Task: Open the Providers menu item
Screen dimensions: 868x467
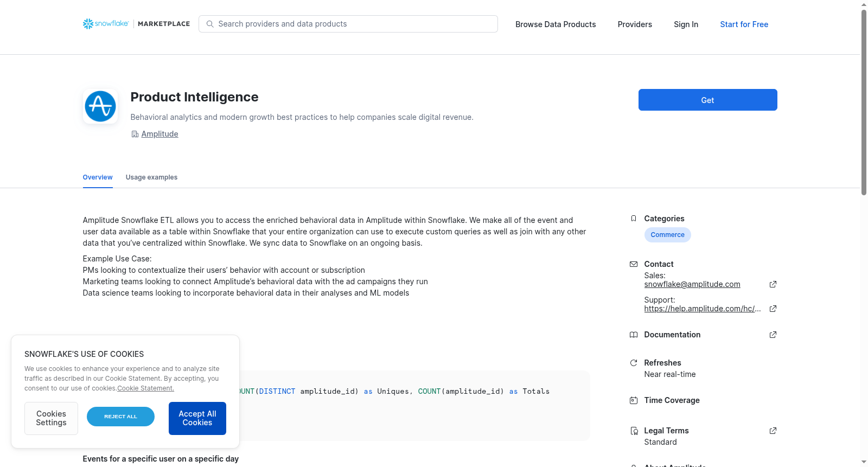Action: coord(635,24)
